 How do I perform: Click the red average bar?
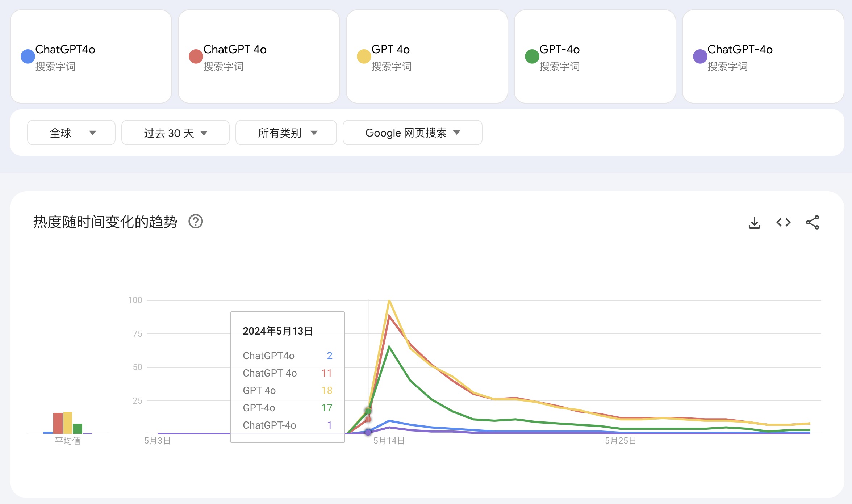pyautogui.click(x=58, y=423)
